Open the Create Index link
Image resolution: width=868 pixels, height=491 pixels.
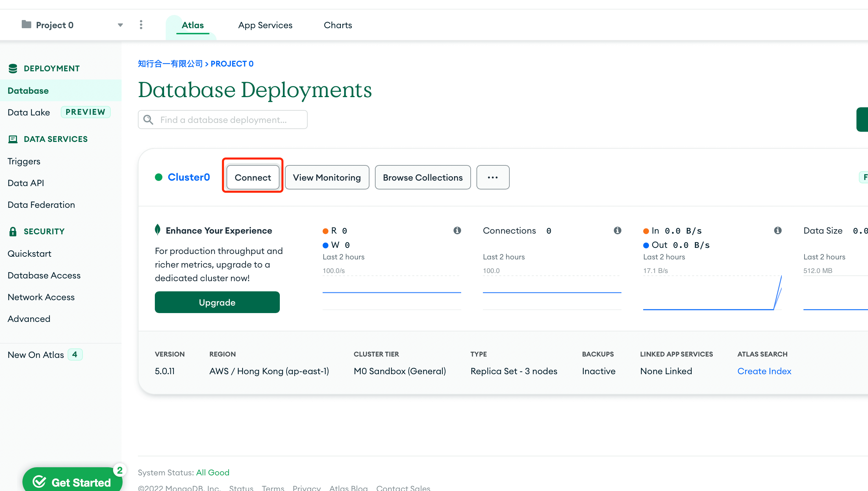764,371
